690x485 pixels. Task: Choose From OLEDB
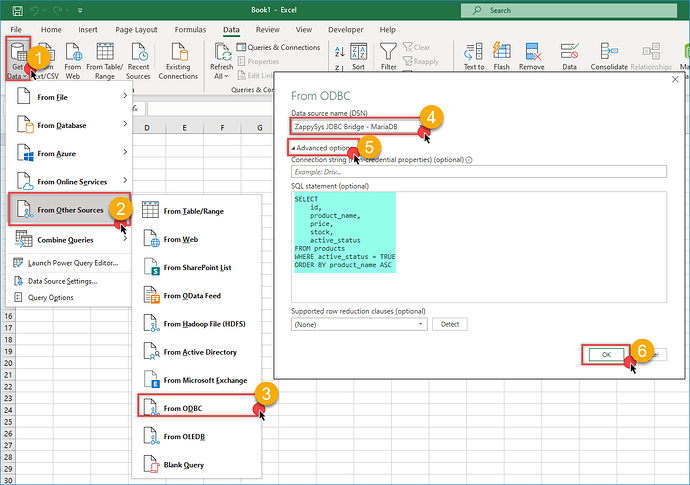pos(197,436)
